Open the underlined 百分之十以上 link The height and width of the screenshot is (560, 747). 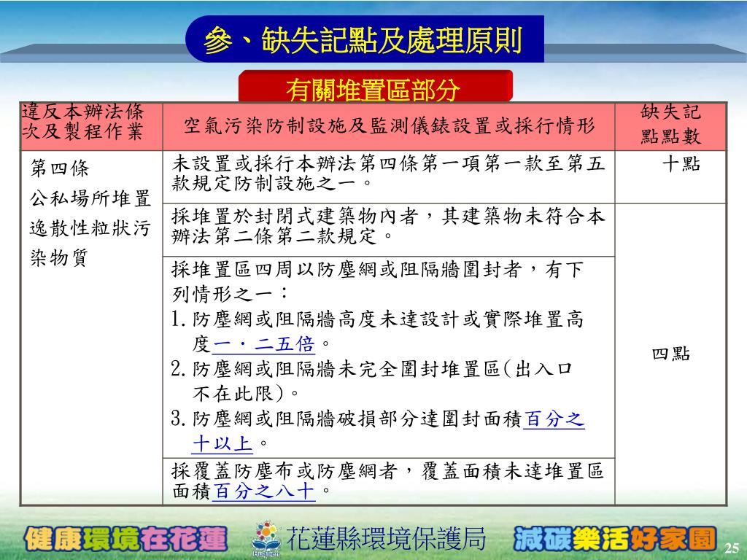388,431
